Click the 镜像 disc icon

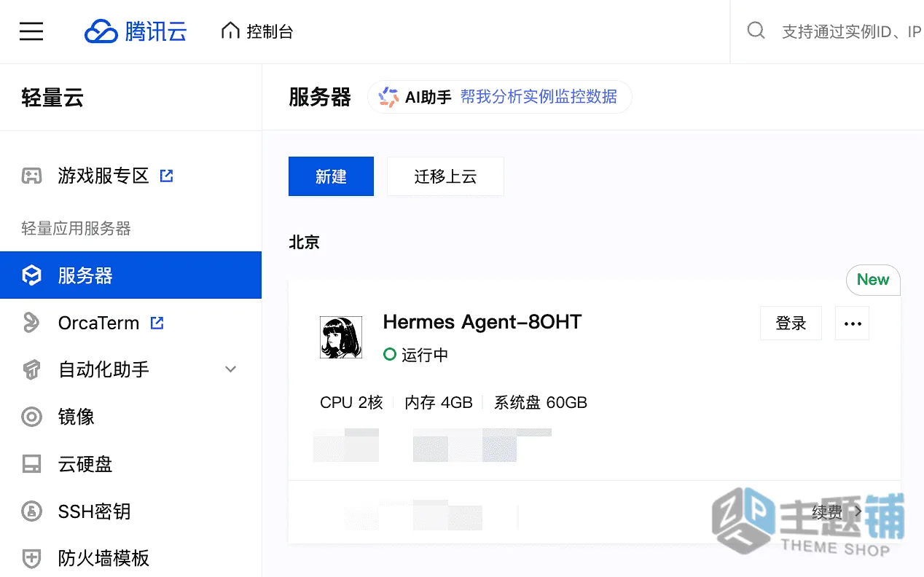tap(31, 417)
